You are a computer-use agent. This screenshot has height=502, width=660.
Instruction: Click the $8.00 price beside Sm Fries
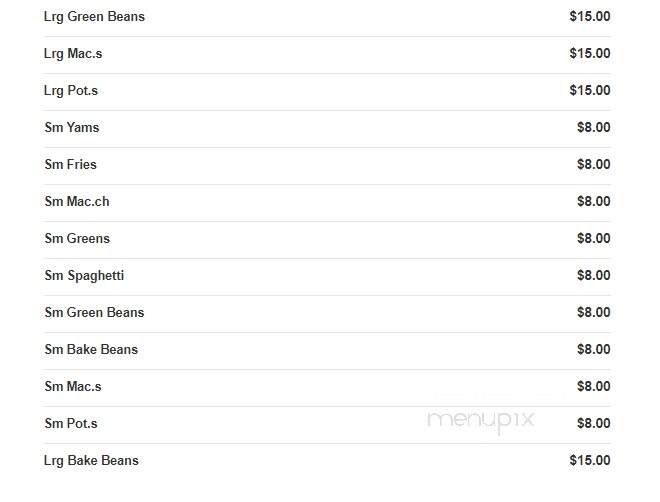[593, 165]
